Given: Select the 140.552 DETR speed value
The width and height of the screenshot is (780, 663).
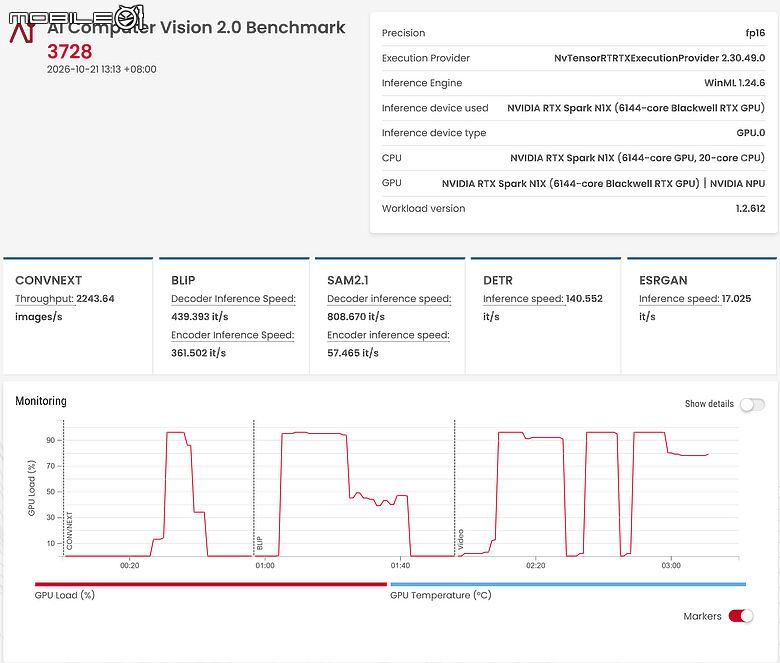Looking at the screenshot, I should click(x=585, y=298).
